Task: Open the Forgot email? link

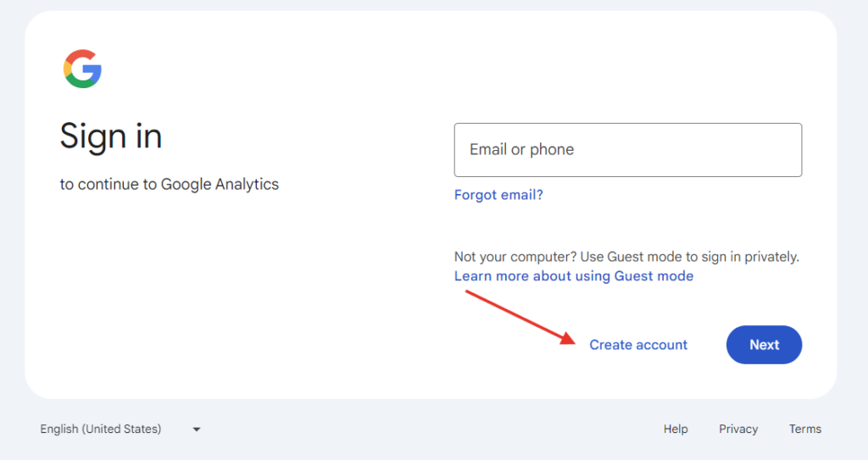Action: click(x=498, y=195)
